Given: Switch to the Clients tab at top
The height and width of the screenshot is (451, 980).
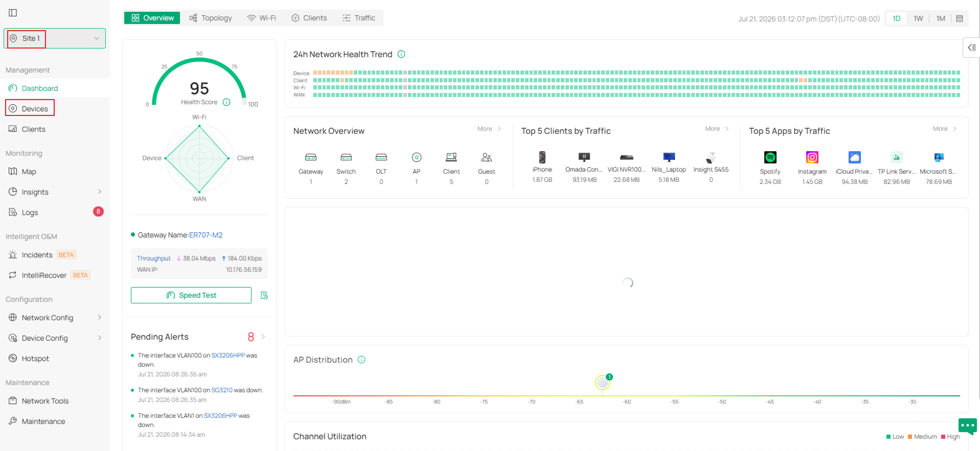Looking at the screenshot, I should click(309, 18).
